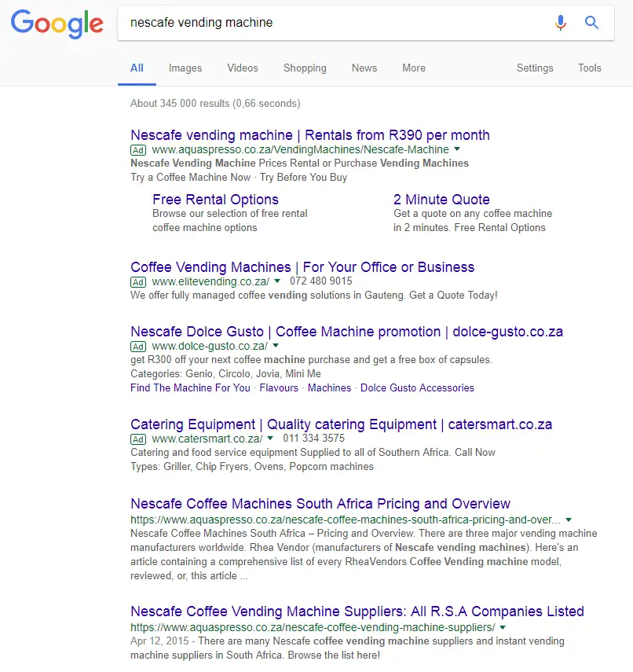The width and height of the screenshot is (633, 672).
Task: Open 'Coffee Vending Machines | For Your Office' ad
Action: click(x=302, y=267)
